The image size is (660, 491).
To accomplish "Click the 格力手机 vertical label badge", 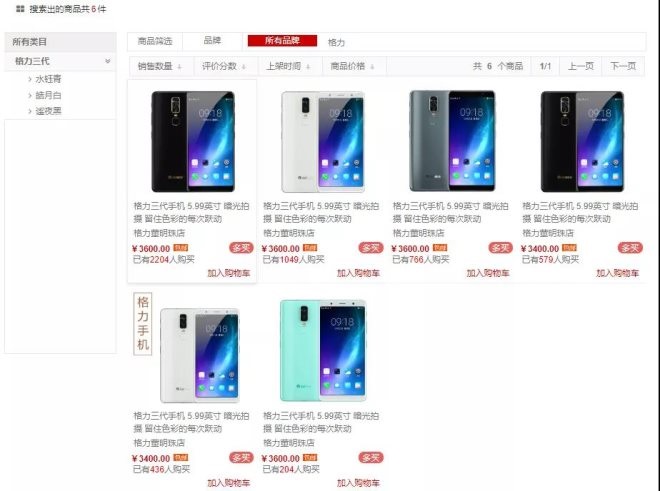I will pyautogui.click(x=143, y=323).
